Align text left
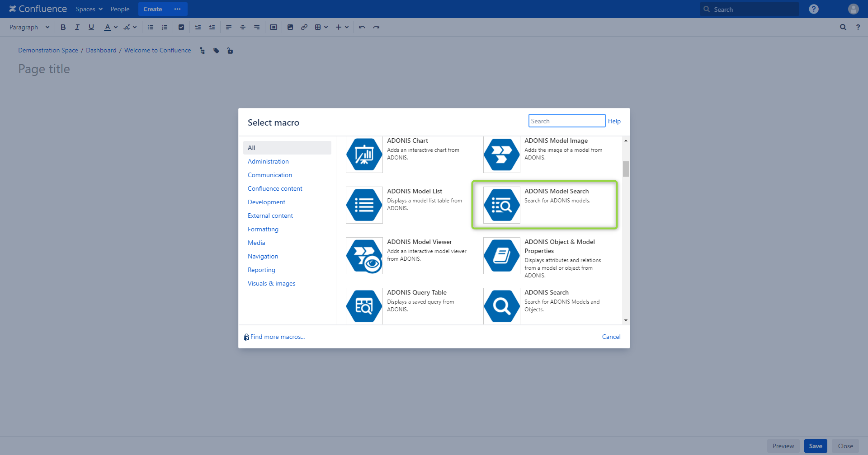868x455 pixels. (229, 27)
